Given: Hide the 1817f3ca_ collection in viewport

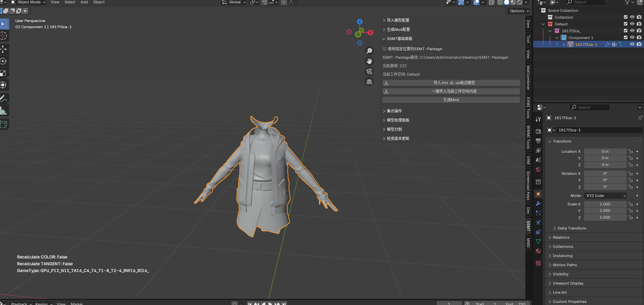Looking at the screenshot, I should [x=632, y=31].
